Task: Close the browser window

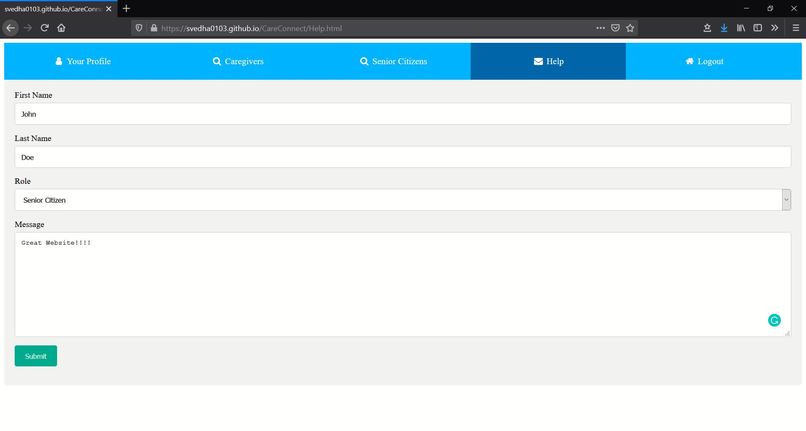Action: [794, 8]
